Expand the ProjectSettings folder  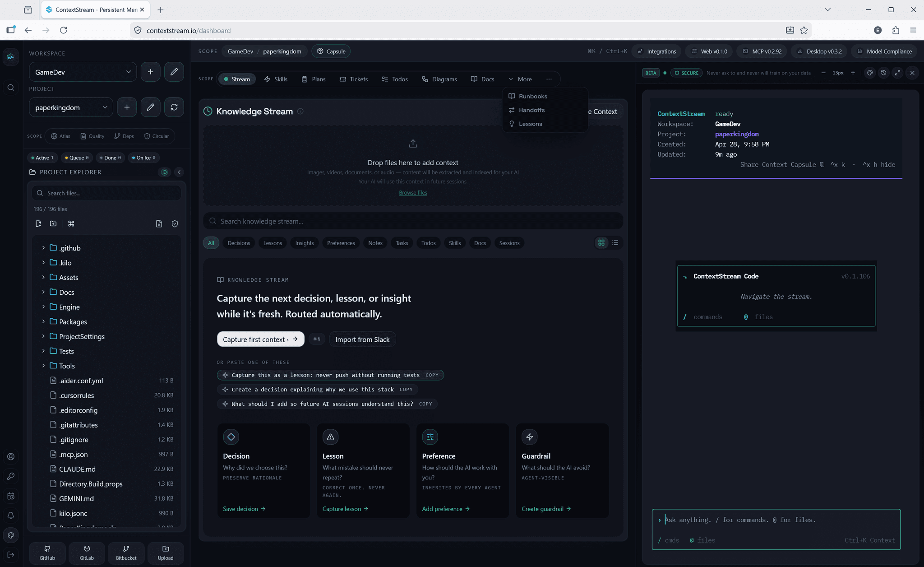(43, 336)
